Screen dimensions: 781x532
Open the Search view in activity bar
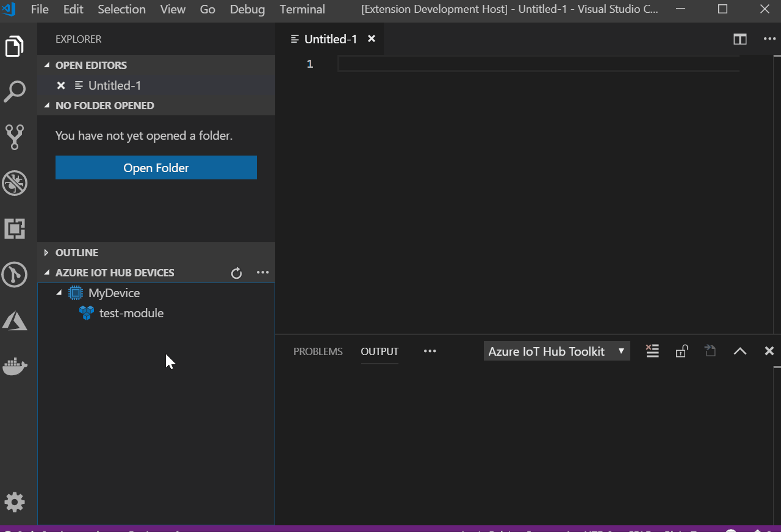15,92
